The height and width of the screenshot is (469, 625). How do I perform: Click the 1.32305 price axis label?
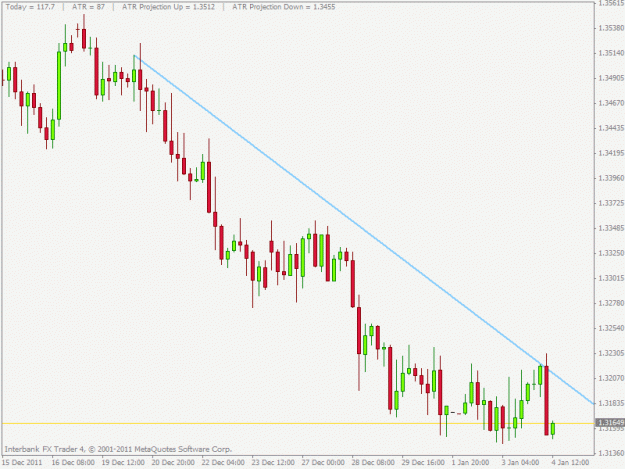click(611, 353)
